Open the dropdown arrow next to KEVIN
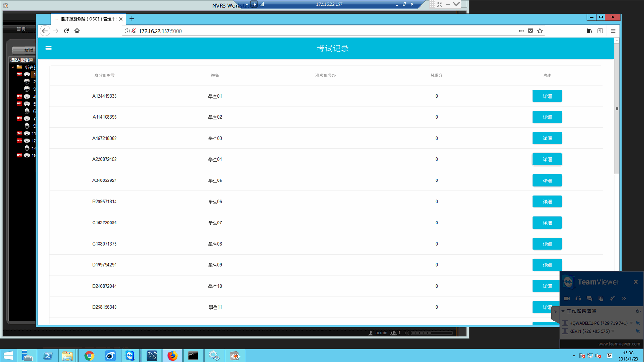Screen dimensions: 644x362 [613, 331]
